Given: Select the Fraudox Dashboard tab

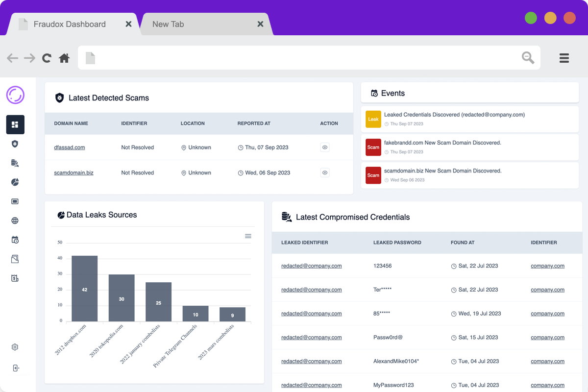Looking at the screenshot, I should click(70, 24).
